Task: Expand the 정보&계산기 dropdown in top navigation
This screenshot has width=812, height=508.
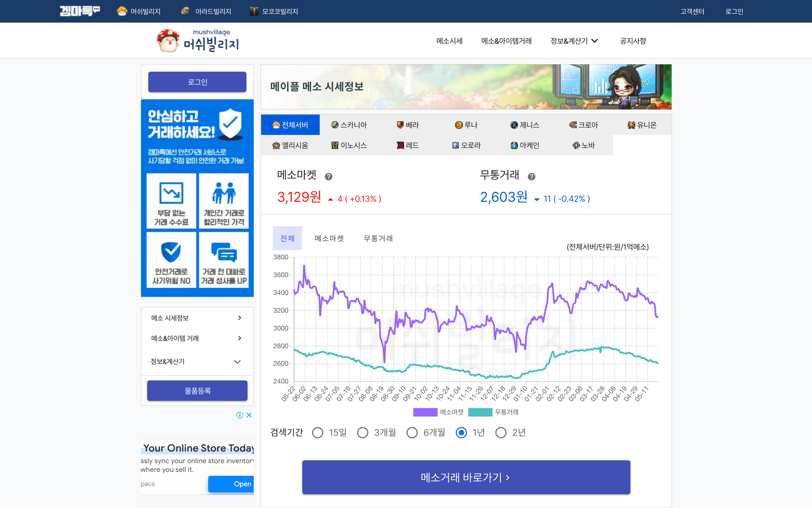Action: (x=574, y=41)
